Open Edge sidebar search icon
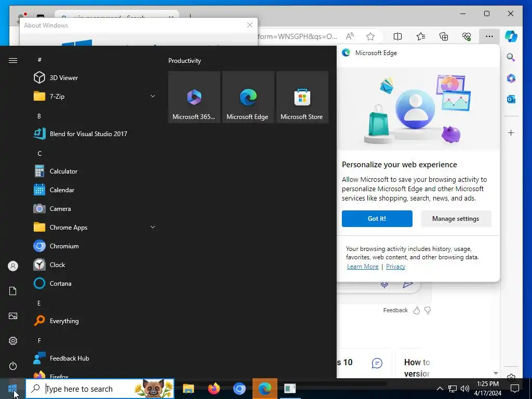The image size is (532, 399). [x=511, y=57]
